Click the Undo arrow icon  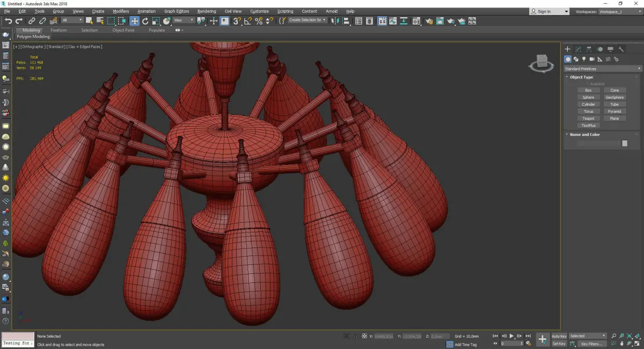pos(8,21)
